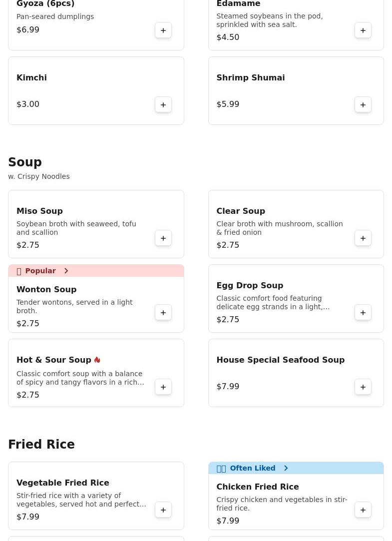The image size is (392, 541).
Task: Add Hot & Sour Soup to cart
Action: coord(163,387)
